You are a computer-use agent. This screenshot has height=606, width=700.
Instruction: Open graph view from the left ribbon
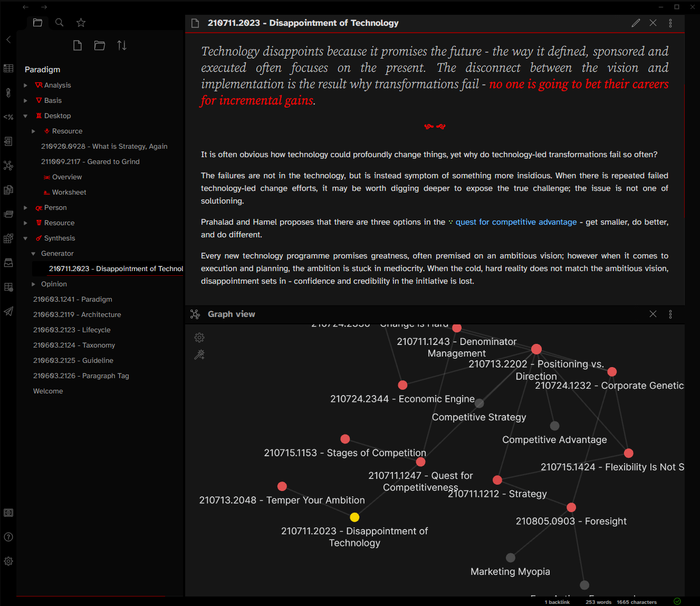click(x=8, y=166)
